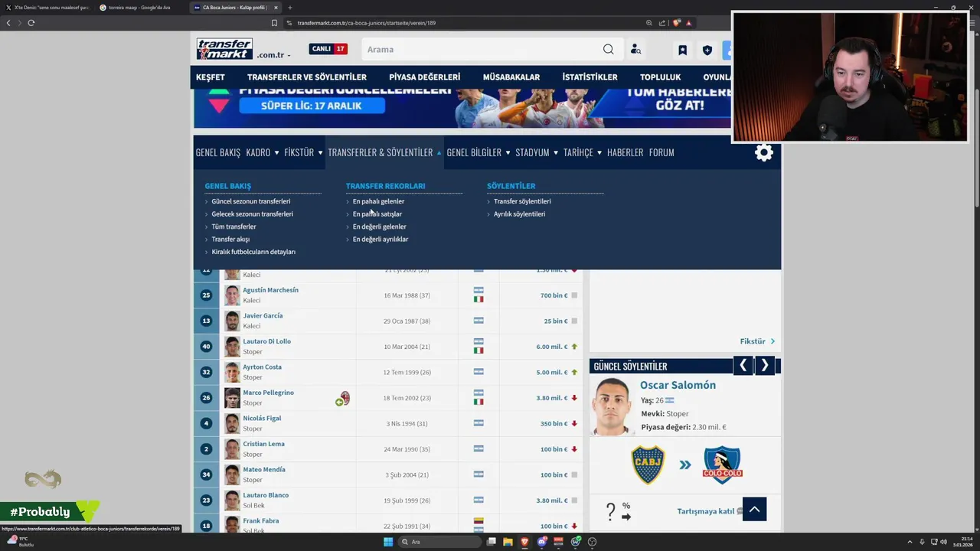Switch to the X'te Deniz browser tab

47,8
